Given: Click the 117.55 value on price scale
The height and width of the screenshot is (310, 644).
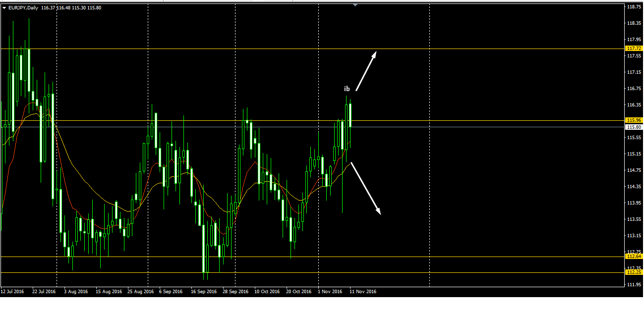Looking at the screenshot, I should [634, 56].
